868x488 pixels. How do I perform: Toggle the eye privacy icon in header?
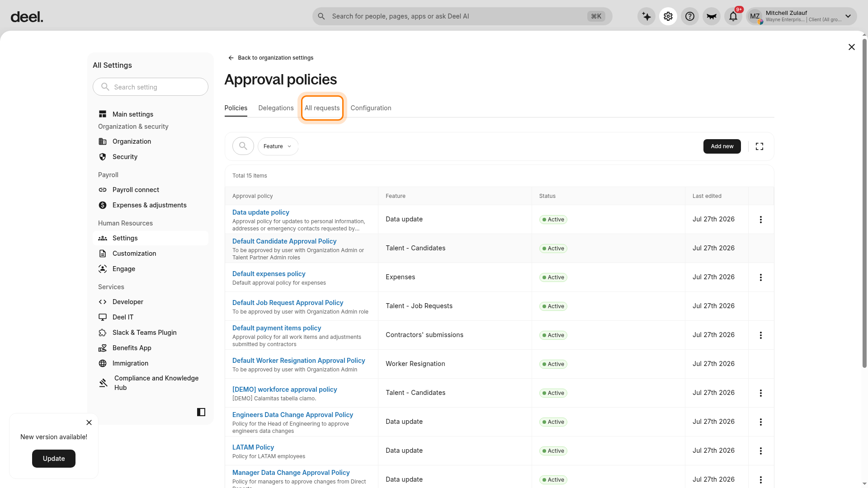(x=712, y=16)
